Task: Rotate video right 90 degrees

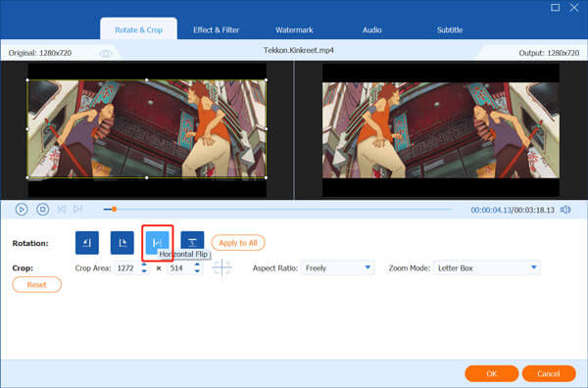Action: click(x=122, y=243)
